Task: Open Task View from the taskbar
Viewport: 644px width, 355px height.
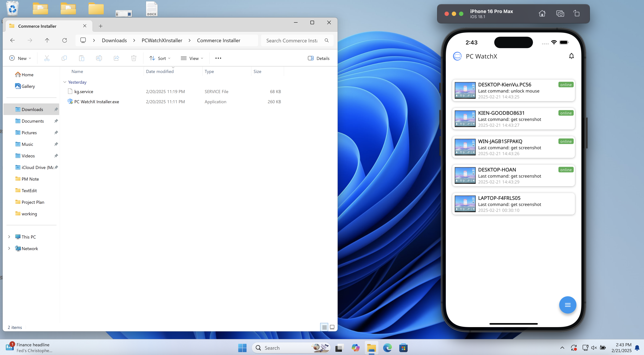Action: point(339,348)
